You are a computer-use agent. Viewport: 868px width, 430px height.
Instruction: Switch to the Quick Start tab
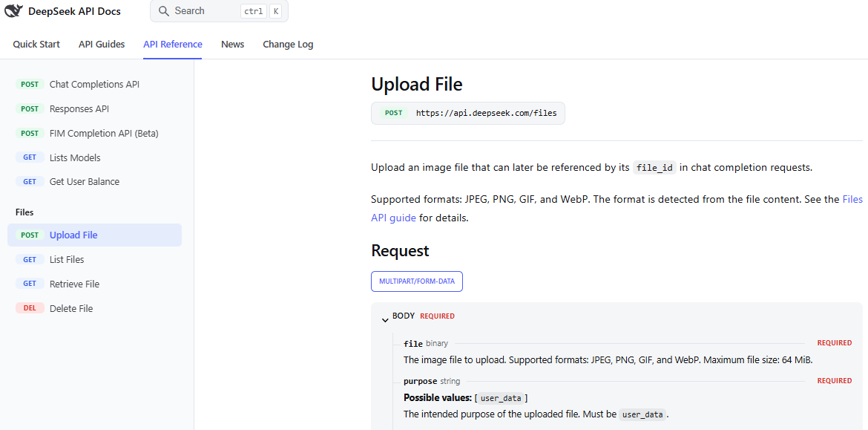click(x=36, y=45)
